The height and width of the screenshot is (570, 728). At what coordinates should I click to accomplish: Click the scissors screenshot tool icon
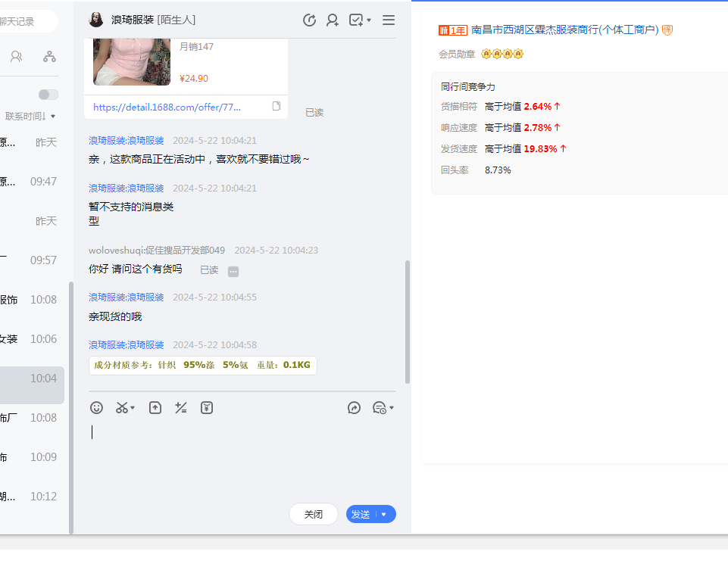tap(122, 408)
